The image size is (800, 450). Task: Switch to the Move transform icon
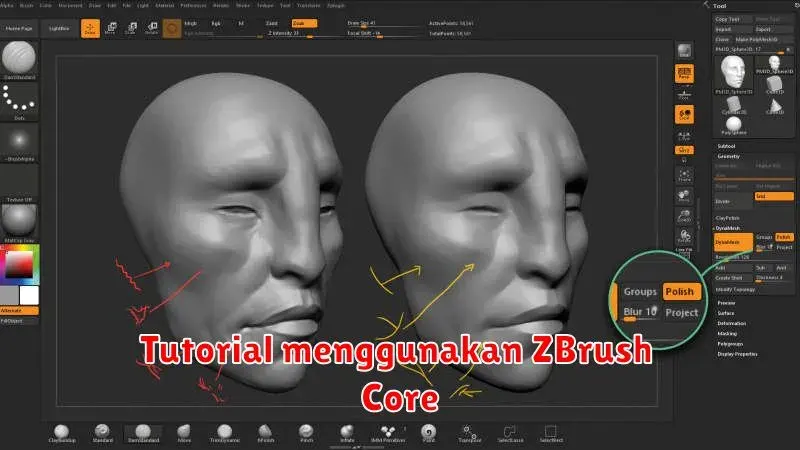tap(111, 29)
